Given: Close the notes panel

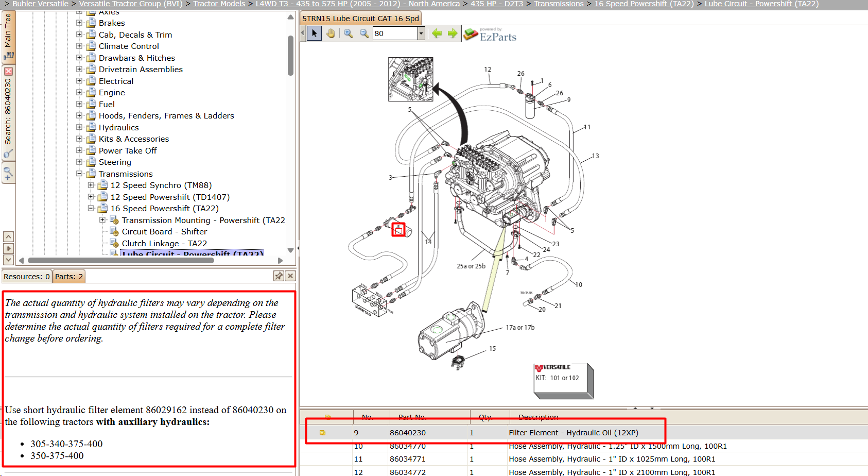Looking at the screenshot, I should pos(290,276).
